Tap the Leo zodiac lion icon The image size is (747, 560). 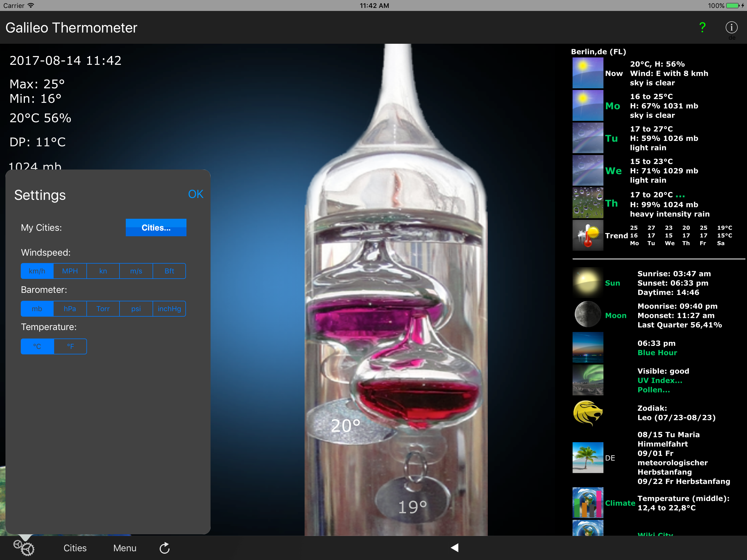coord(588,413)
